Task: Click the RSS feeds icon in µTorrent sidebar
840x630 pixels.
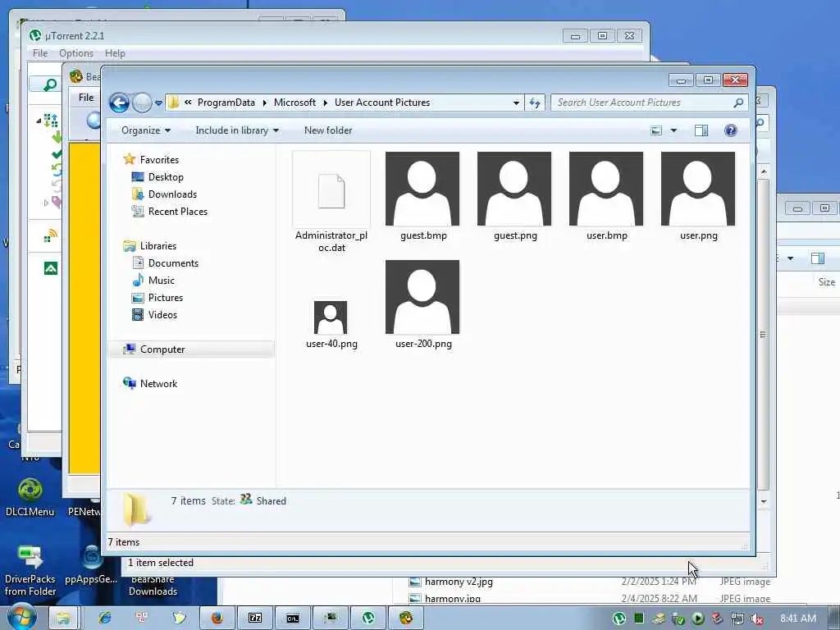Action: coord(51,235)
